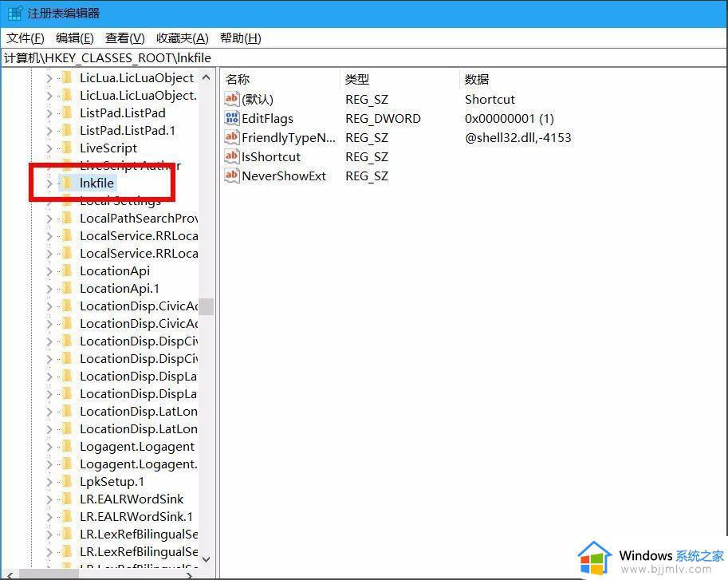Viewport: 728px width, 580px height.
Task: Expand the LpkSetup.1 tree node
Action: tap(49, 482)
